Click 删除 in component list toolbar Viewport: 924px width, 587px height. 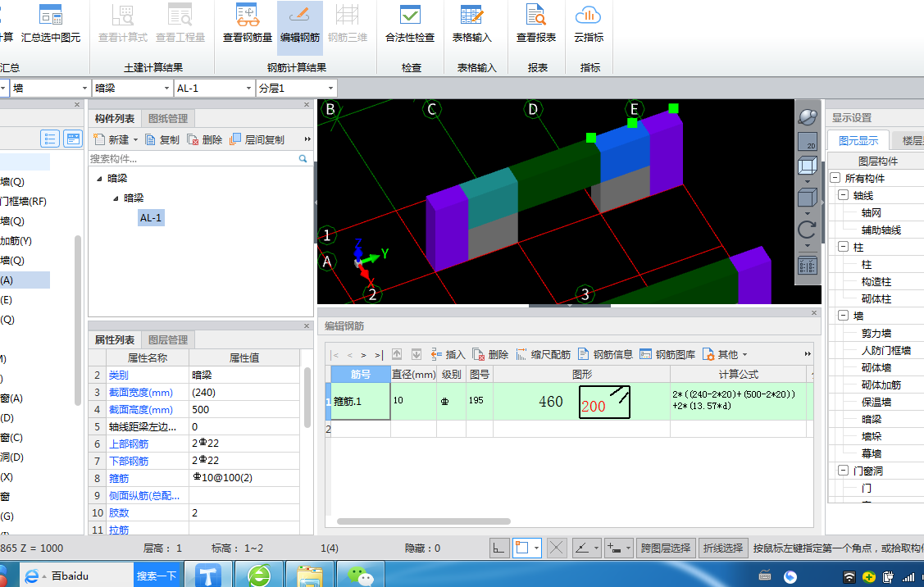[204, 139]
